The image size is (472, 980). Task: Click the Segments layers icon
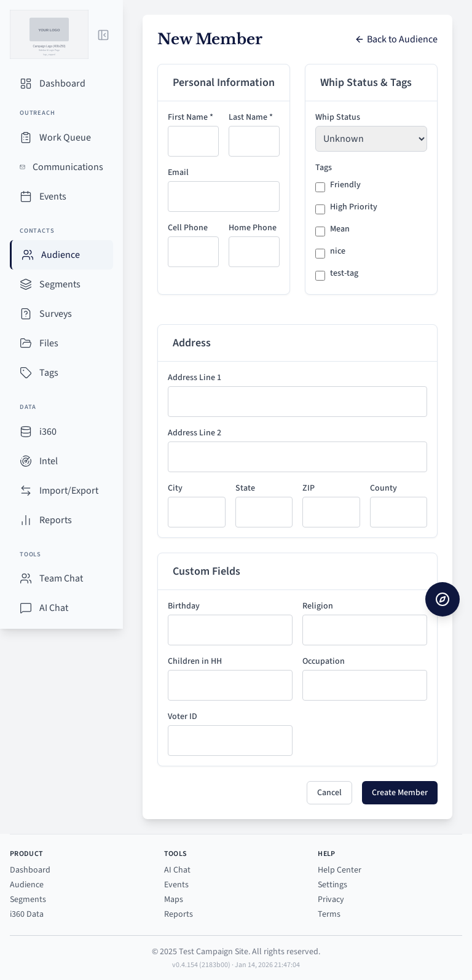tap(26, 284)
